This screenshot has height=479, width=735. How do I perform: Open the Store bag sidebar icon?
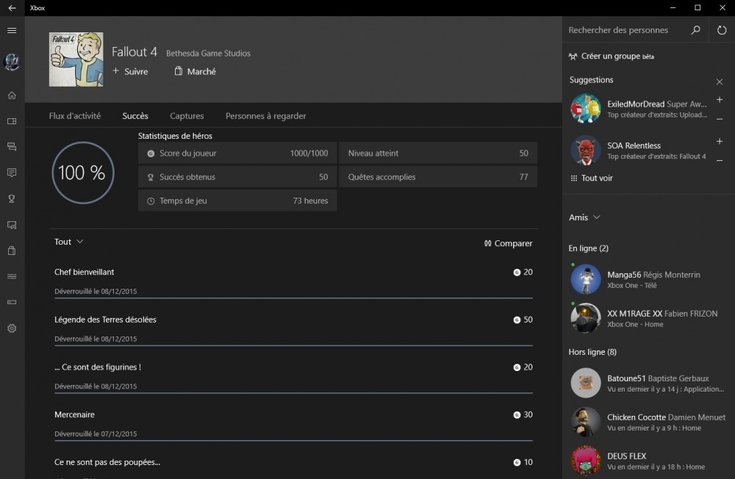(x=12, y=251)
